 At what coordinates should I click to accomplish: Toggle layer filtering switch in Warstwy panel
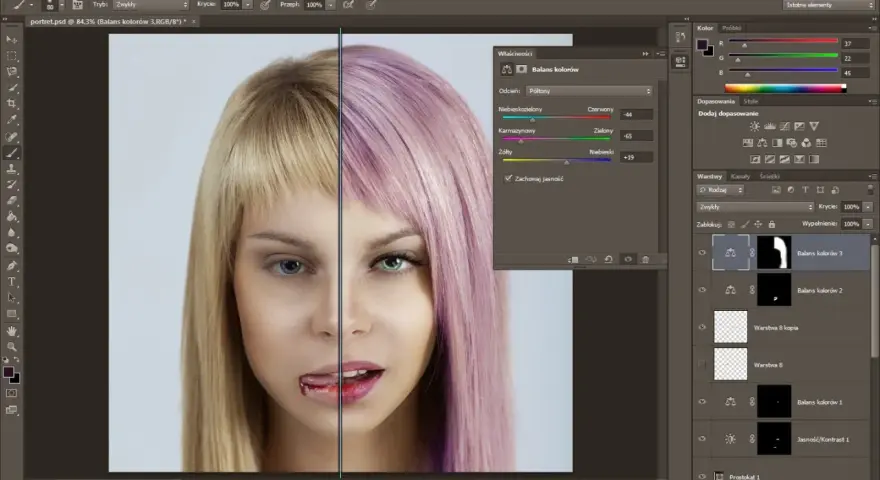point(870,190)
